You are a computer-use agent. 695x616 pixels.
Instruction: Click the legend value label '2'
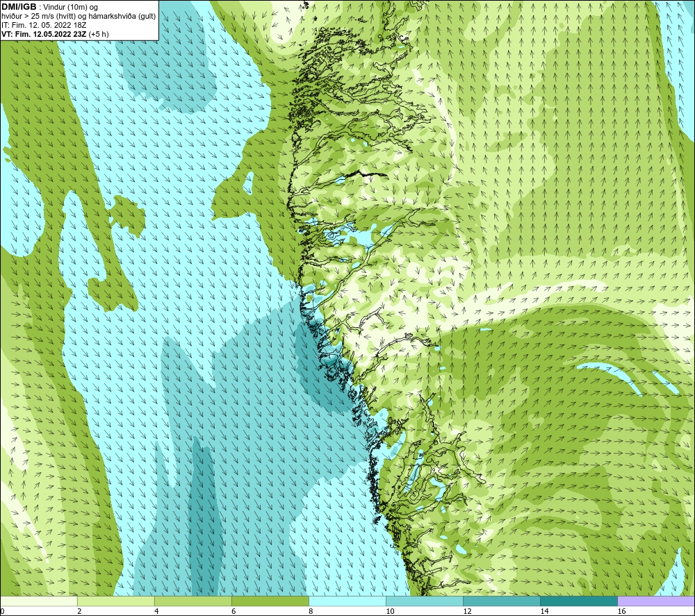[79, 612]
